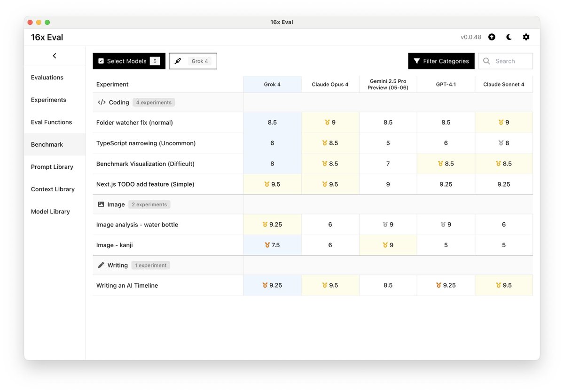This screenshot has height=392, width=564.
Task: Select Image analysis - water bottle row
Action: coord(313,225)
